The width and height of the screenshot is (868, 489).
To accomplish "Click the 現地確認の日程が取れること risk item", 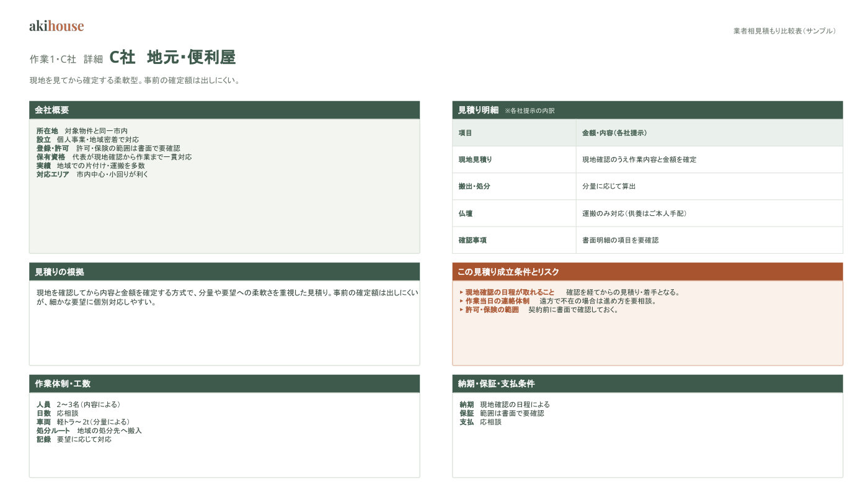I will [570, 292].
